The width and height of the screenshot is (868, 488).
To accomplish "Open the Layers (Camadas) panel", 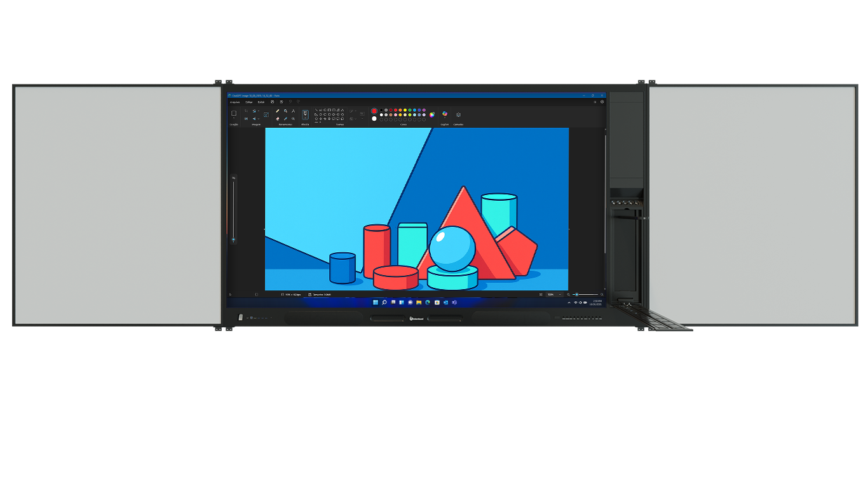I will (x=458, y=115).
